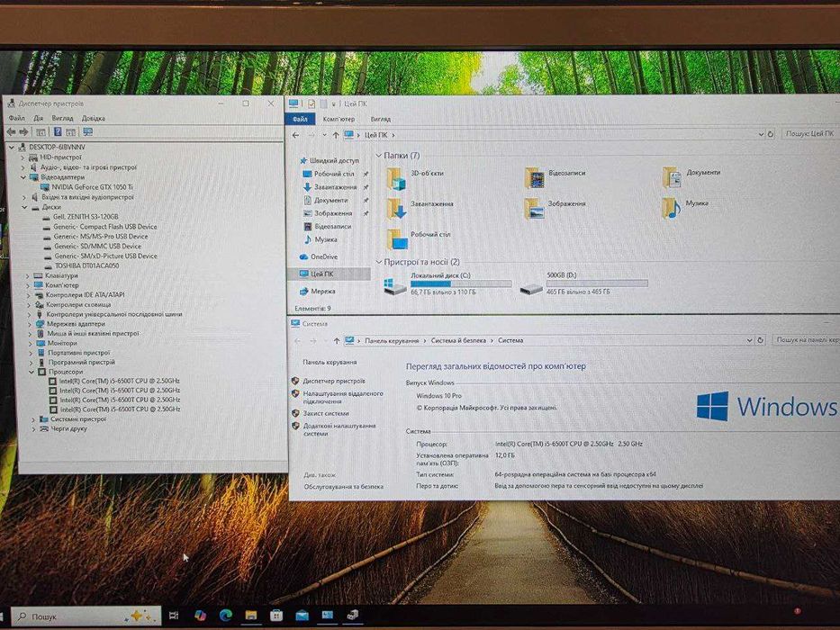Viewport: 840px width, 630px height.
Task: Open the Завантаження folder in the main pane
Action: coord(420,208)
